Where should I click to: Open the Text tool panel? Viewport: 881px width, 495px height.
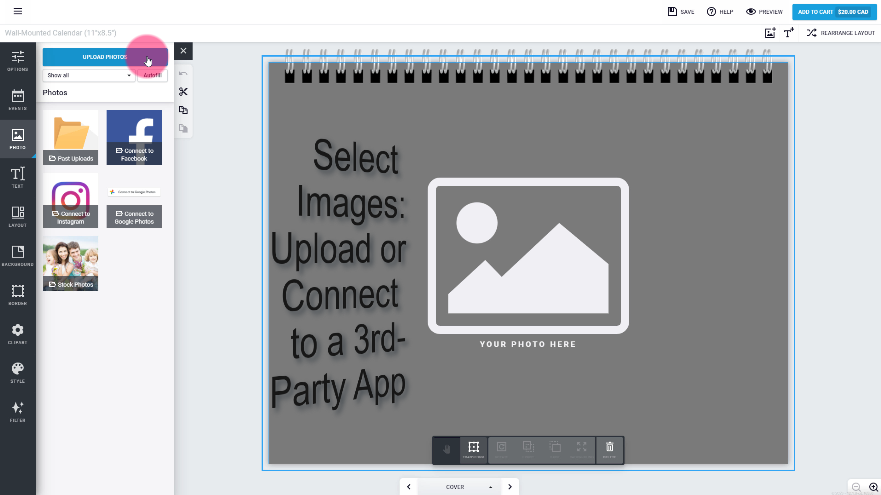17,178
